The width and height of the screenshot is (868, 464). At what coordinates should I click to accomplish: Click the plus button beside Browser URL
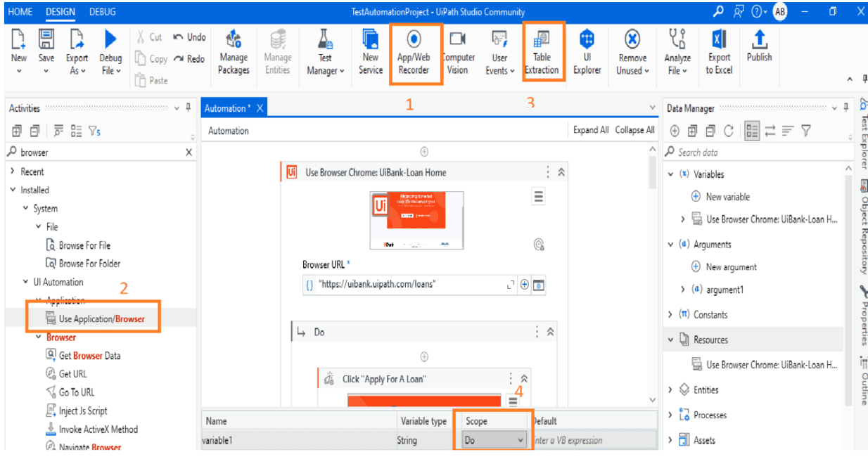[524, 284]
